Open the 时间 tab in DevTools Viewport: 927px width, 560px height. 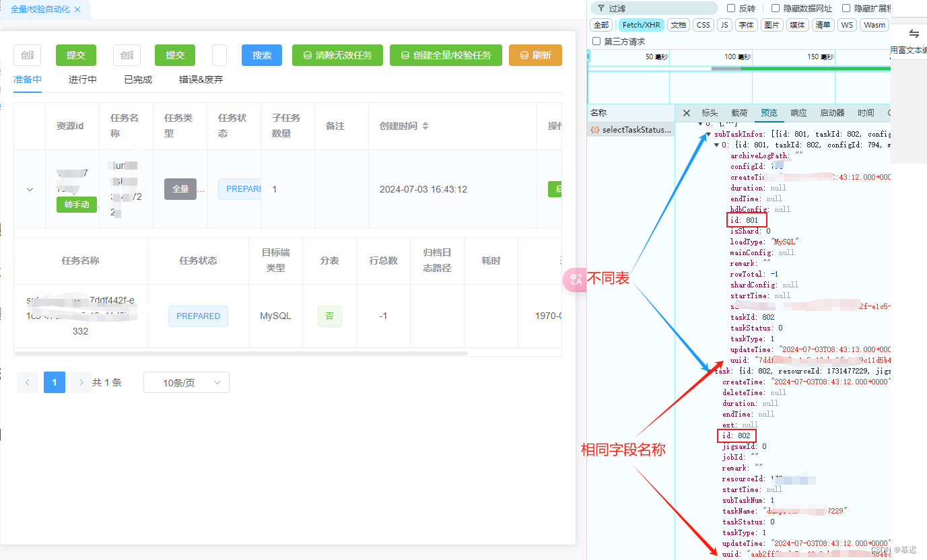pyautogui.click(x=866, y=113)
